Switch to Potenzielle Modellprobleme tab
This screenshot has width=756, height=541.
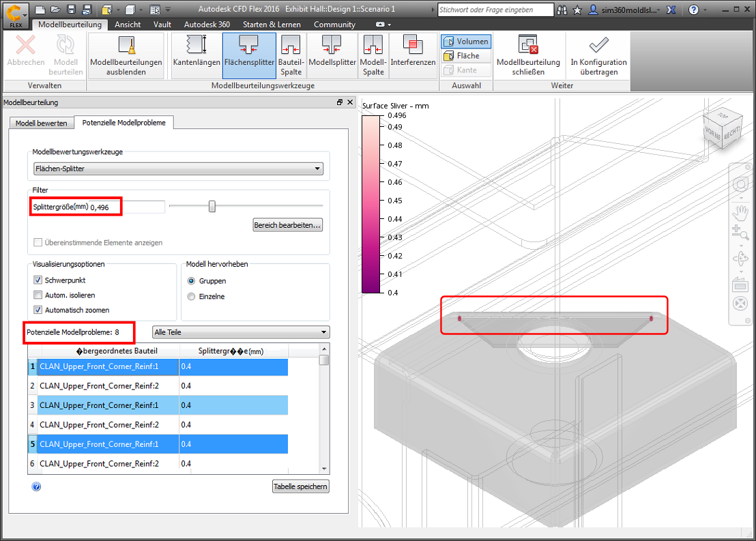(x=124, y=123)
